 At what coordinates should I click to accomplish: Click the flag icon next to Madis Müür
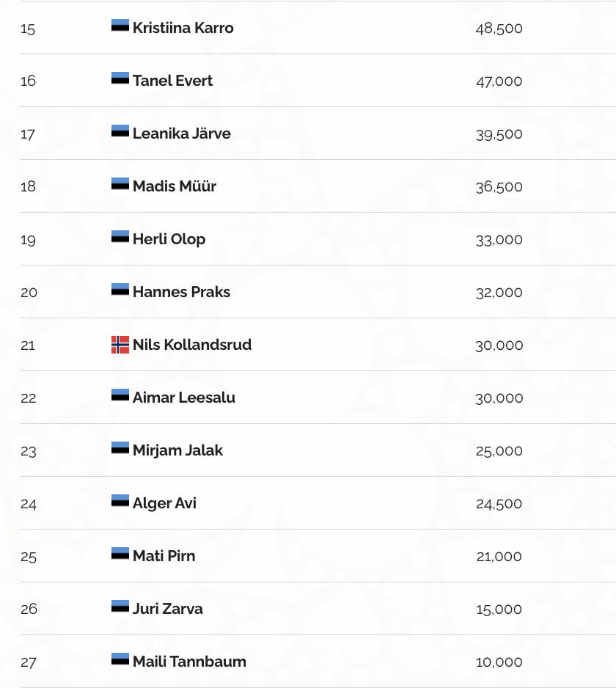pyautogui.click(x=120, y=185)
